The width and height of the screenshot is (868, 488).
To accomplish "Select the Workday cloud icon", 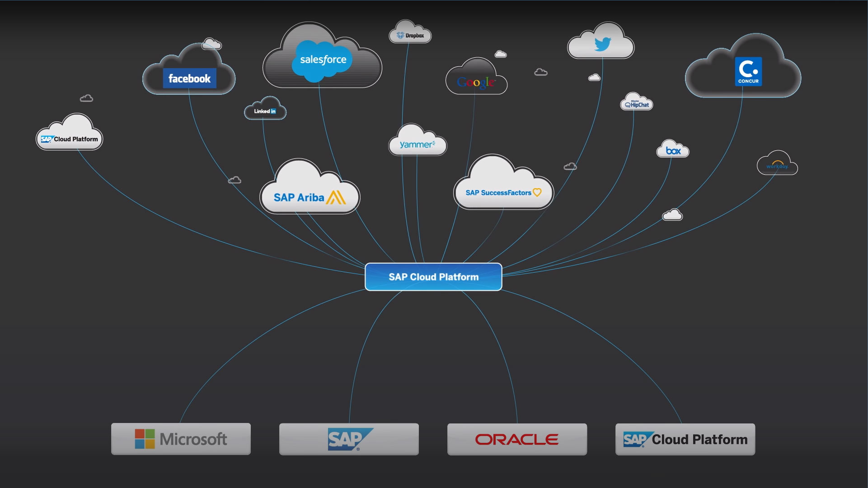I will click(777, 165).
